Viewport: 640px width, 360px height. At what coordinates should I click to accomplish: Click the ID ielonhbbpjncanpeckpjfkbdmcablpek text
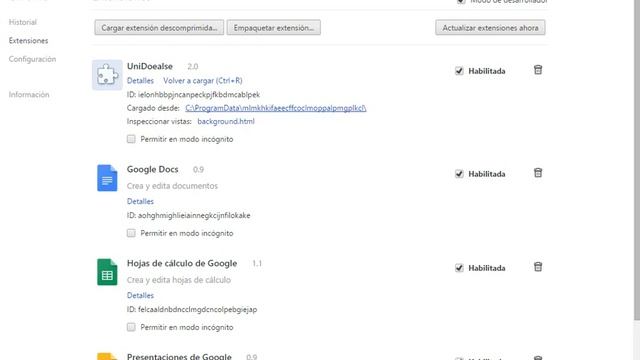point(193,95)
